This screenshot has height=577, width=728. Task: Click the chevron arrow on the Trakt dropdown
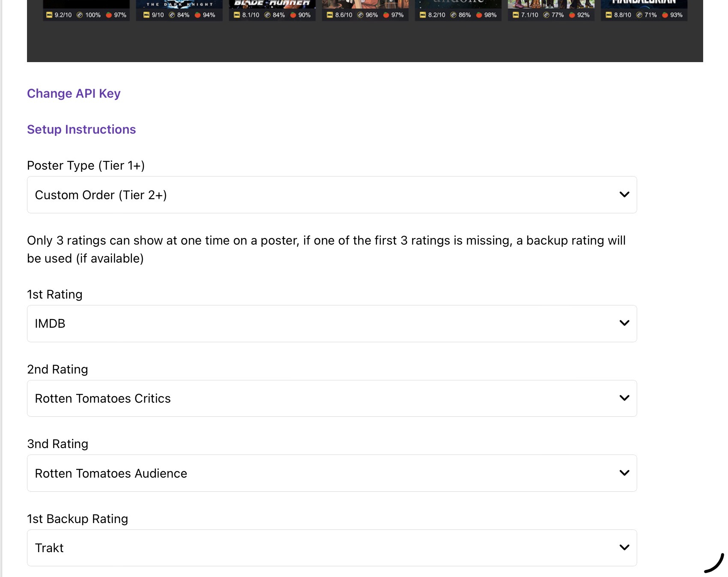point(624,547)
